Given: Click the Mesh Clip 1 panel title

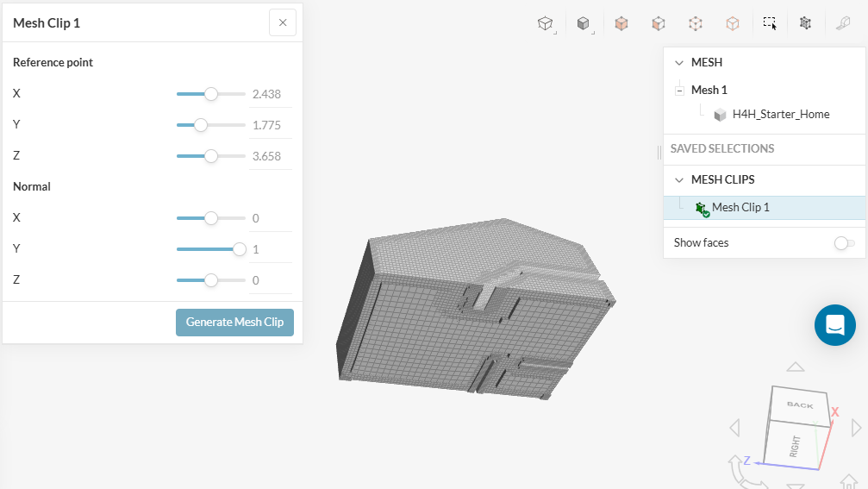Looking at the screenshot, I should pos(47,22).
